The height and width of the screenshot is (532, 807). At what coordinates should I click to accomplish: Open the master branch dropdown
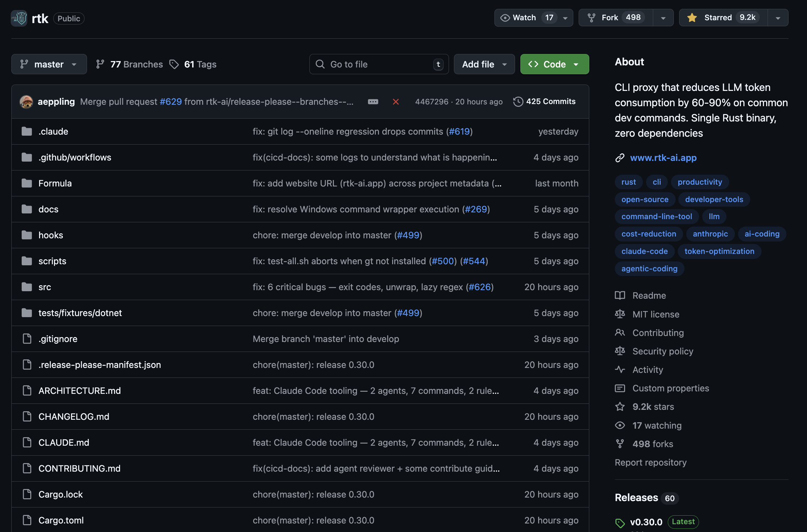49,64
